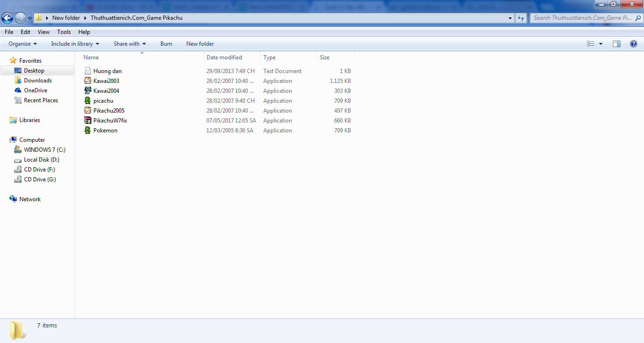Click the WINDOWS 7 (C:) drive icon
The image size is (644, 343).
pos(18,150)
